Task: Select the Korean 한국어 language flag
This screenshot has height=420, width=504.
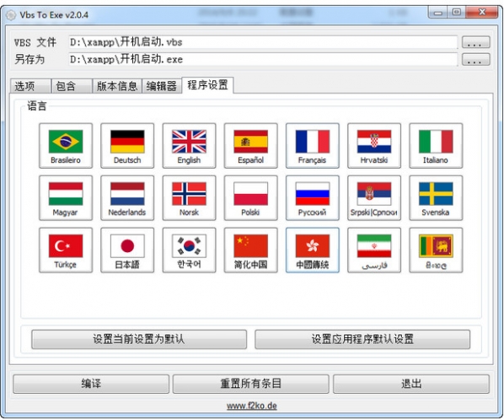Action: pos(189,250)
